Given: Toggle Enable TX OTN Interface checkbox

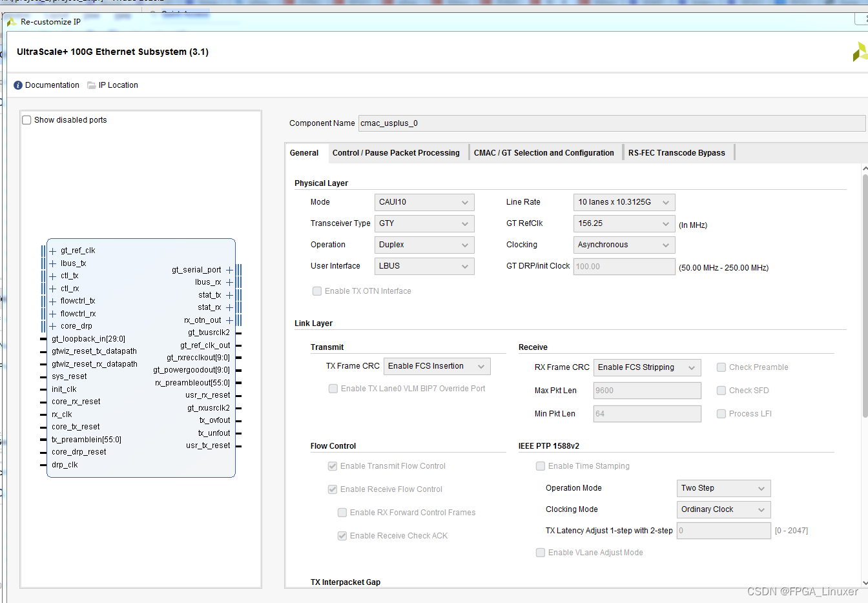Looking at the screenshot, I should tap(317, 291).
